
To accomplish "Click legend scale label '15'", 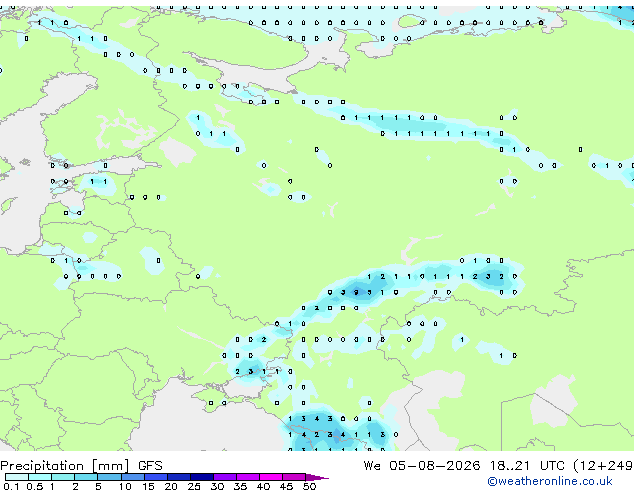I will pyautogui.click(x=148, y=486).
